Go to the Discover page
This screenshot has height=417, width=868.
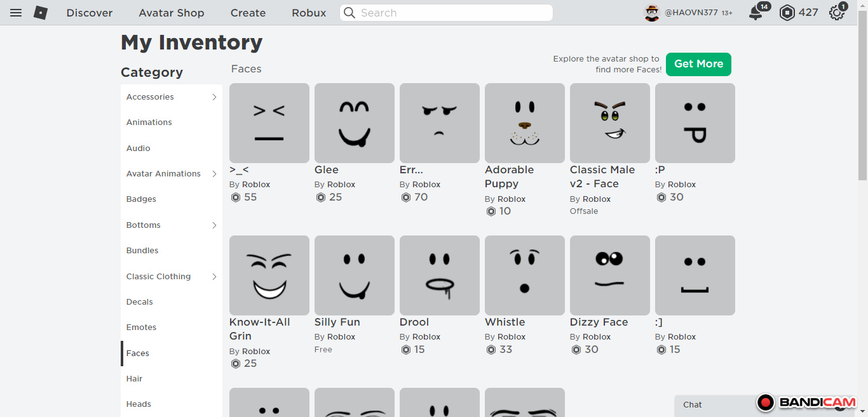click(x=90, y=13)
